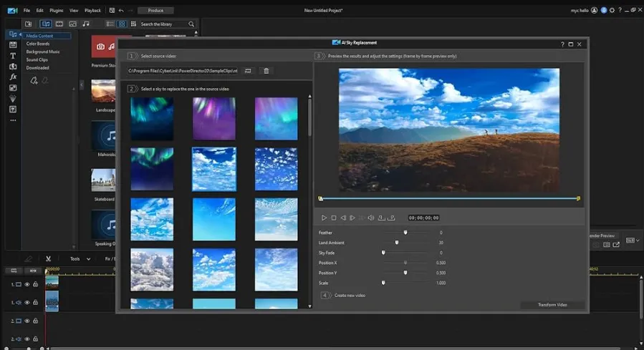The image size is (644, 350).
Task: Toggle eye icon of audio track 2
Action: tap(27, 339)
